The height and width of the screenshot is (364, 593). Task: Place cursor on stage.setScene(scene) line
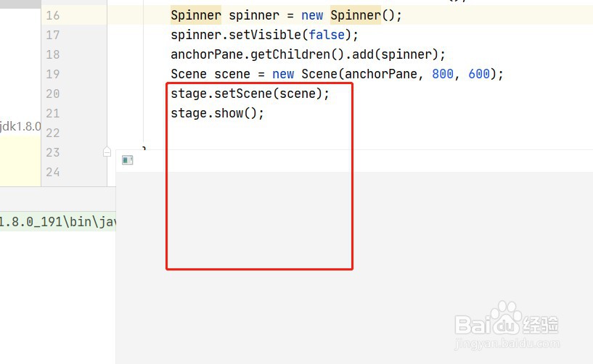pos(250,94)
